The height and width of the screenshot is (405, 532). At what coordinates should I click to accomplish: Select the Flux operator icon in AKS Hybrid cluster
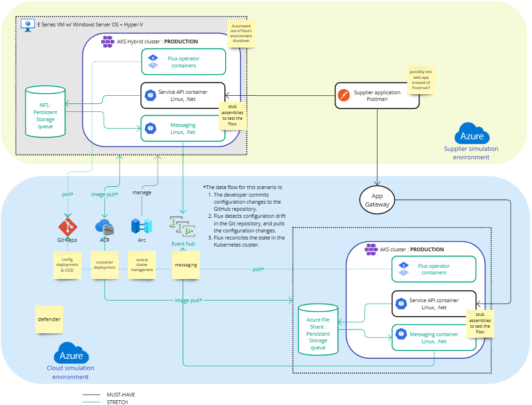point(152,61)
